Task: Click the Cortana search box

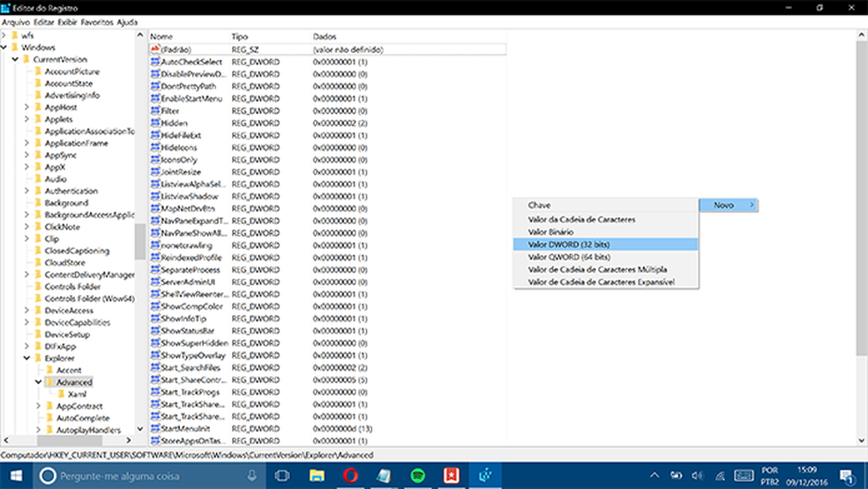Action: tap(148, 476)
